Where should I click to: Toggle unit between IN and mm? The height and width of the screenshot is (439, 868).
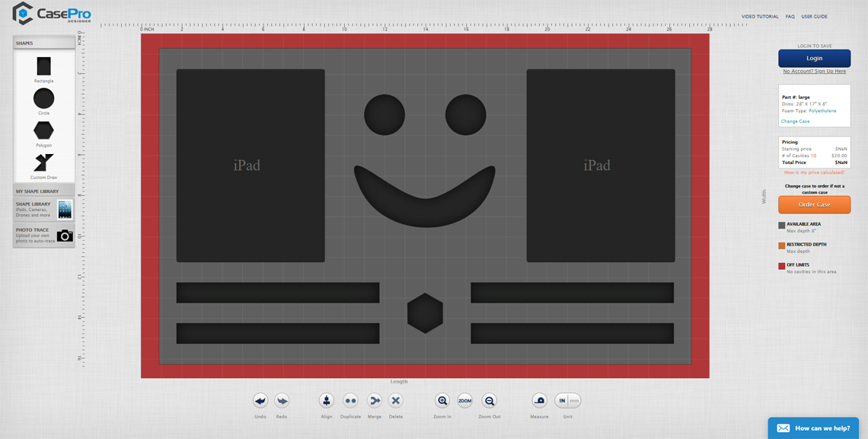pos(568,400)
